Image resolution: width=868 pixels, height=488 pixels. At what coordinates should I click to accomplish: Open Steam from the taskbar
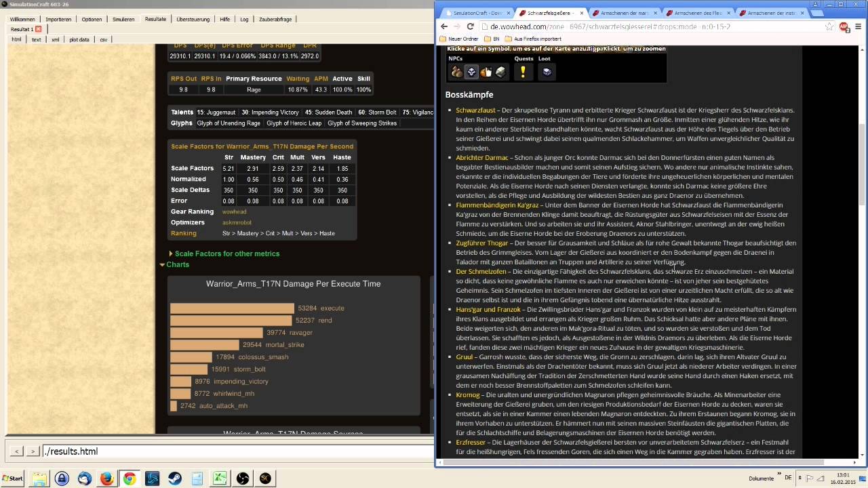(x=174, y=479)
